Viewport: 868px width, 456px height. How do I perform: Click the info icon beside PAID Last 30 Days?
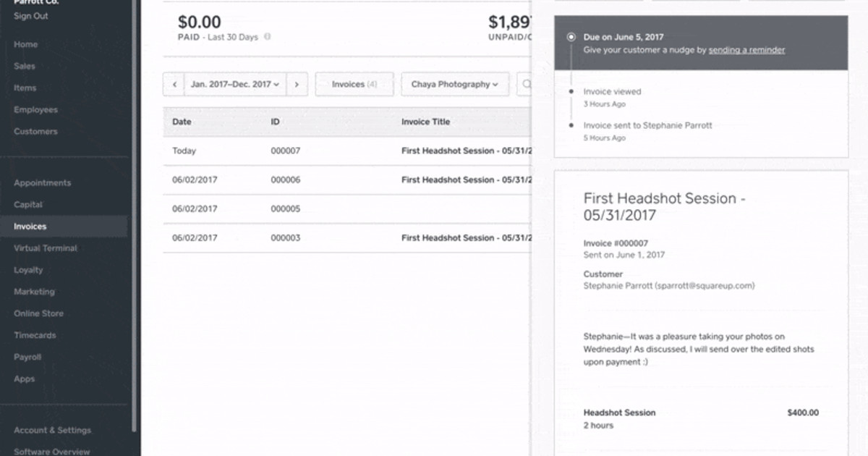click(267, 36)
